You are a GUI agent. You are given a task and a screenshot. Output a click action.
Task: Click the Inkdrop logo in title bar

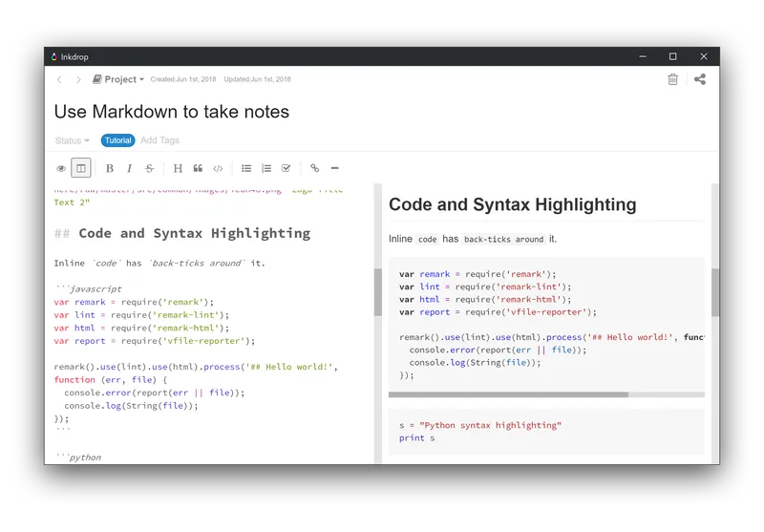click(x=54, y=57)
